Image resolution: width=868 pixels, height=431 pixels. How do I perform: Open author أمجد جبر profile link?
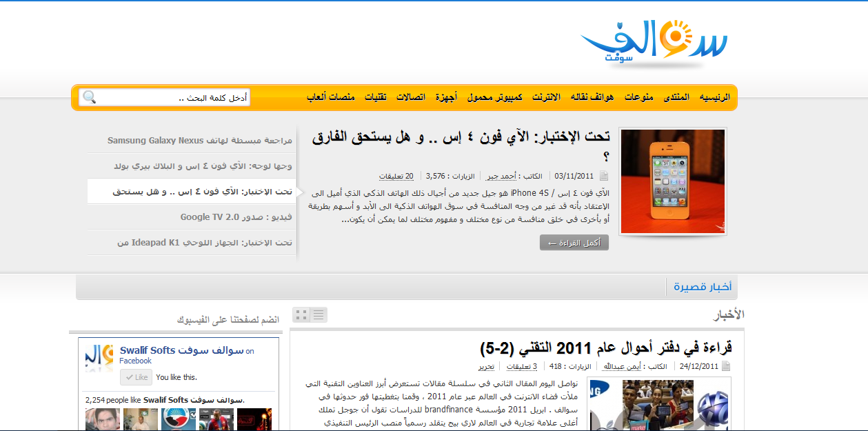[x=501, y=176]
